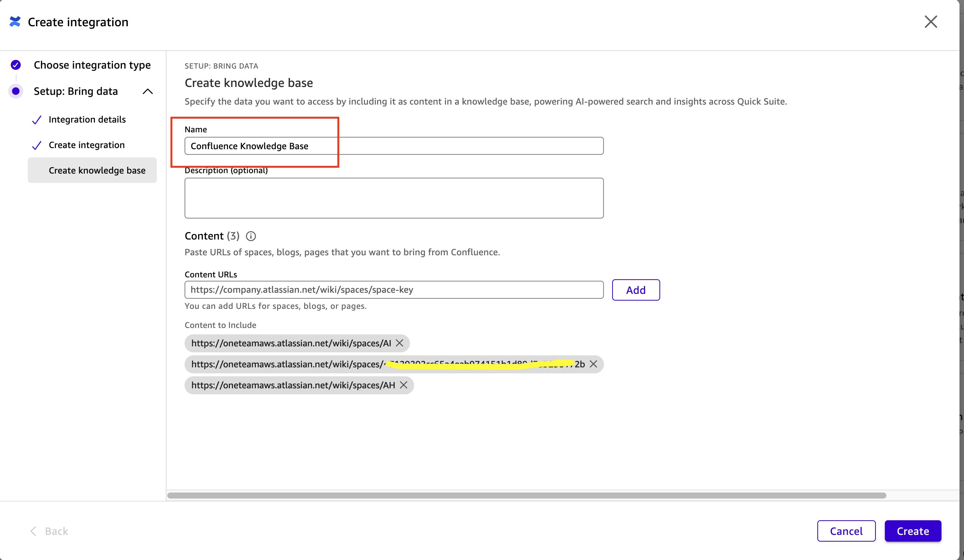Select the Integration details step item
Image resolution: width=964 pixels, height=560 pixels.
tap(87, 120)
